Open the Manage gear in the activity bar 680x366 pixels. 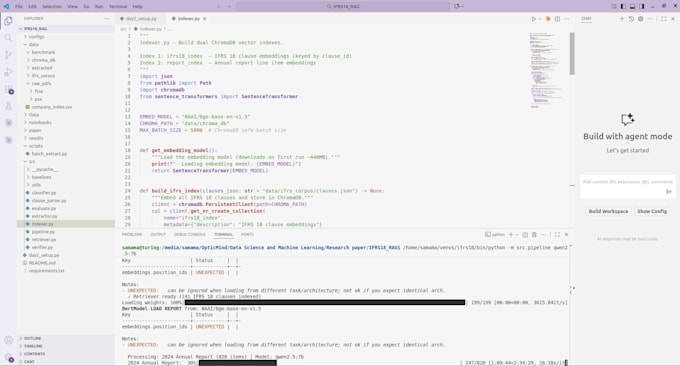pos(8,358)
